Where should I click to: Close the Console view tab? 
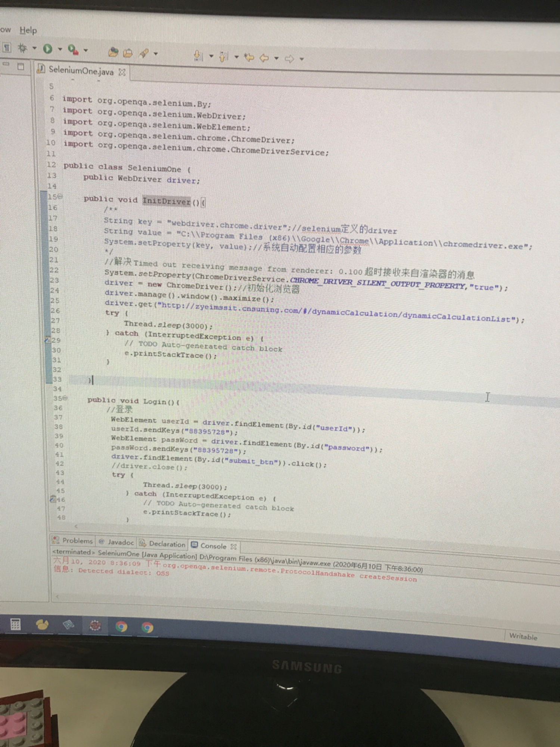[234, 547]
